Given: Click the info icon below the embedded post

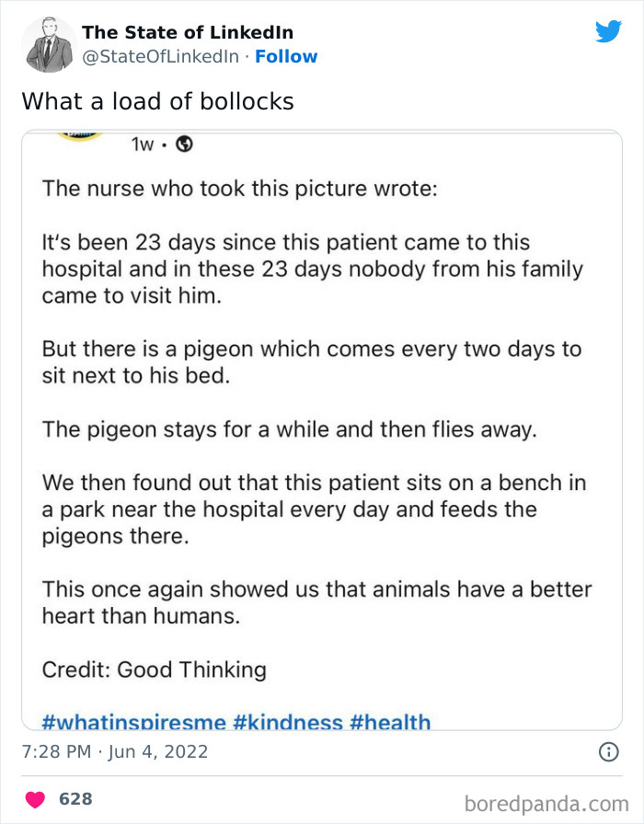Looking at the screenshot, I should tap(607, 752).
